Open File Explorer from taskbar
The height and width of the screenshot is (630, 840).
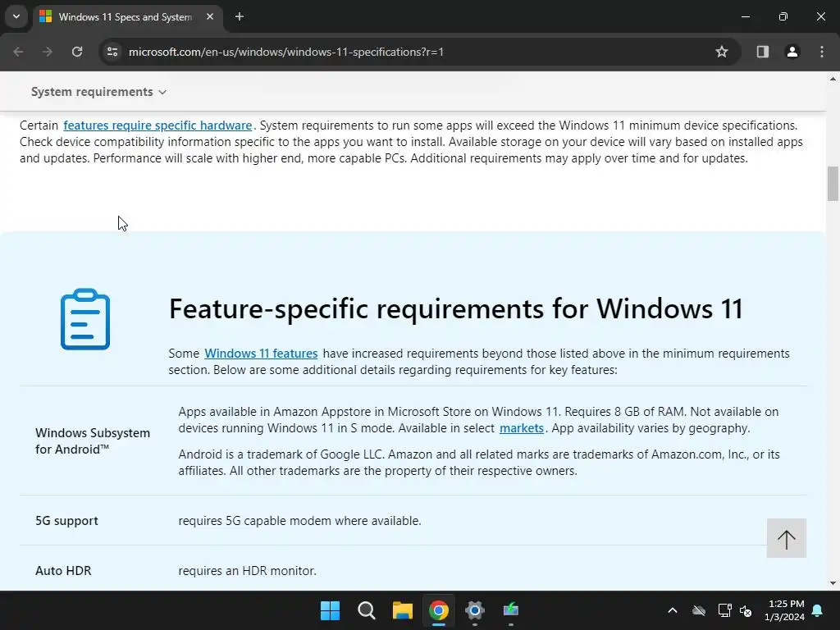point(402,610)
